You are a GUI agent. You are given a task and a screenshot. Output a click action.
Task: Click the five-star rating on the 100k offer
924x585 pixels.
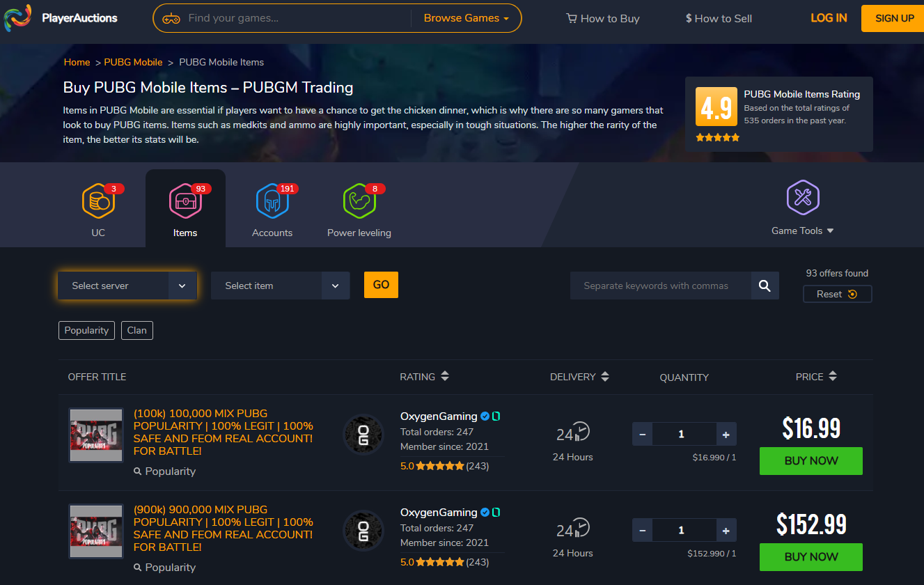click(x=439, y=466)
